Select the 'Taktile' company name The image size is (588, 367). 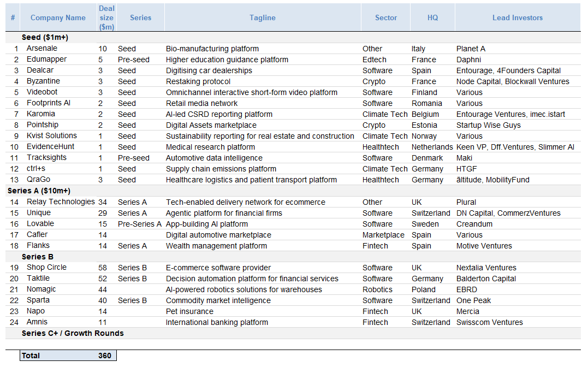click(x=38, y=278)
